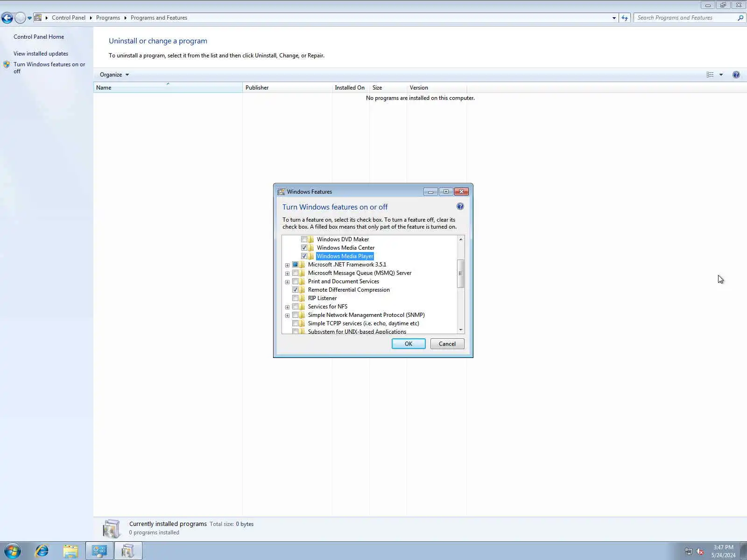Open Programs and Features help icon
This screenshot has height=560, width=747.
click(x=736, y=75)
